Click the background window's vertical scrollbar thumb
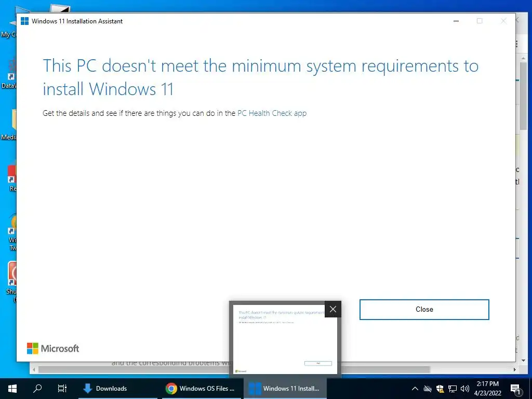 523,96
